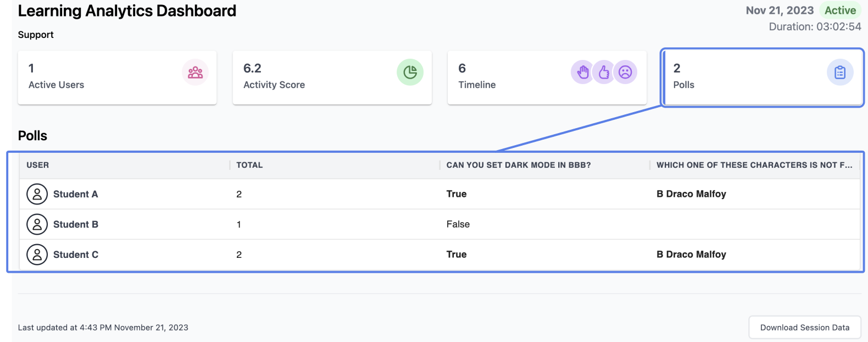The image size is (868, 342).
Task: Click the pink Active Users group icon
Action: 195,73
